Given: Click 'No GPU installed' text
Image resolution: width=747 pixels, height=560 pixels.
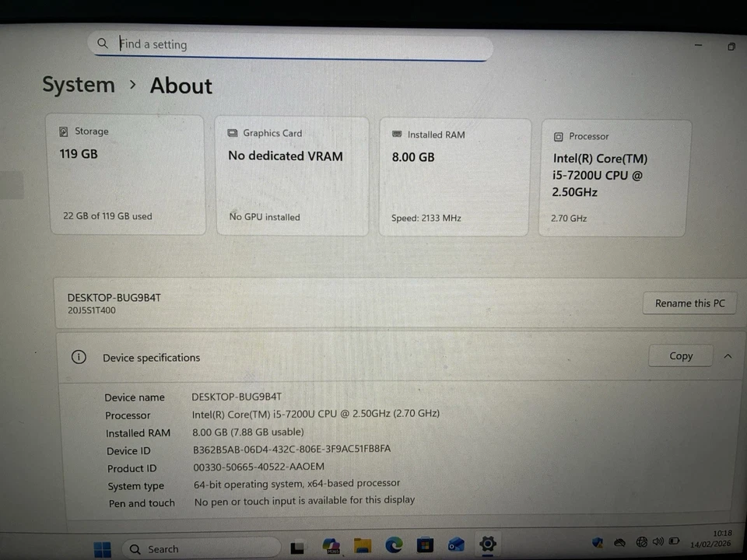Looking at the screenshot, I should (x=265, y=217).
